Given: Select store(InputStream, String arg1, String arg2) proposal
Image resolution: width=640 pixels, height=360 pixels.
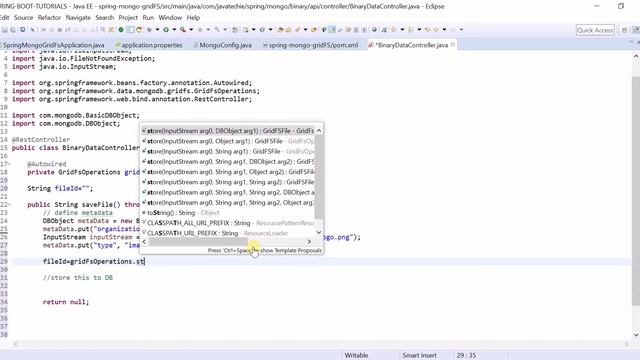Looking at the screenshot, I should [228, 182].
